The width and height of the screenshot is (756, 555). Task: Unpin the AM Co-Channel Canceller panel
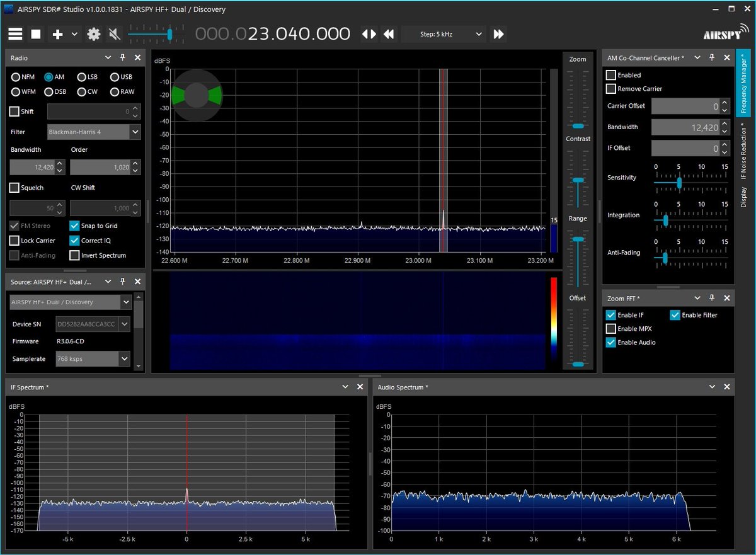(711, 57)
